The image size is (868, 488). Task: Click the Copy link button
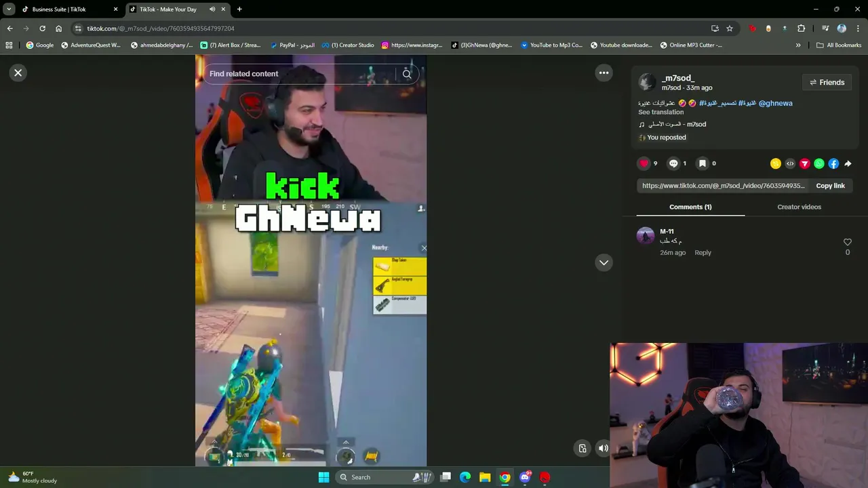coord(830,186)
